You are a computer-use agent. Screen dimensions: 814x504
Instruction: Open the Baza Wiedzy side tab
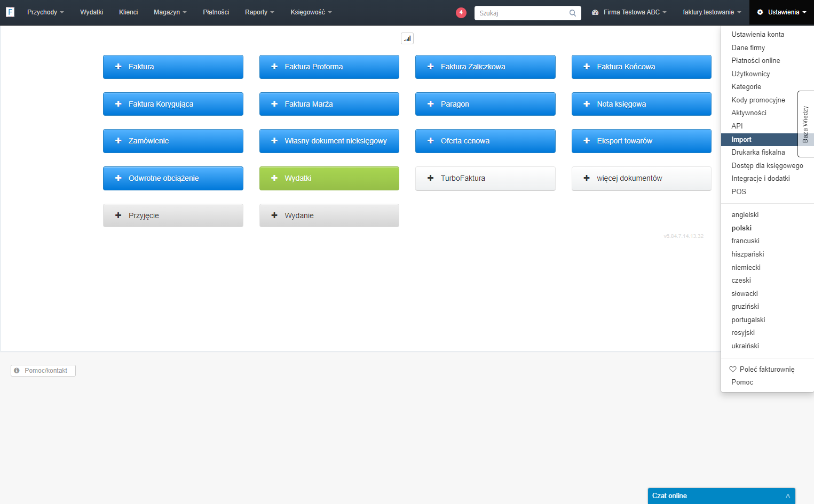805,124
